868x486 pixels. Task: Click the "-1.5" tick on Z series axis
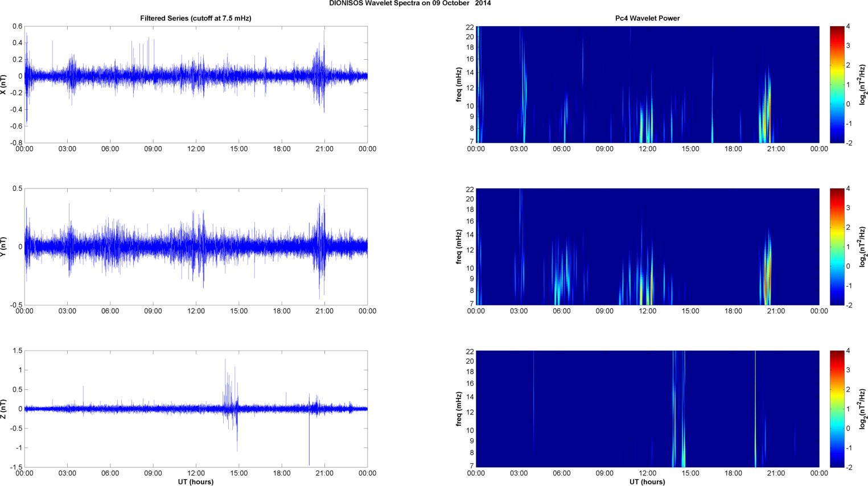click(16, 467)
